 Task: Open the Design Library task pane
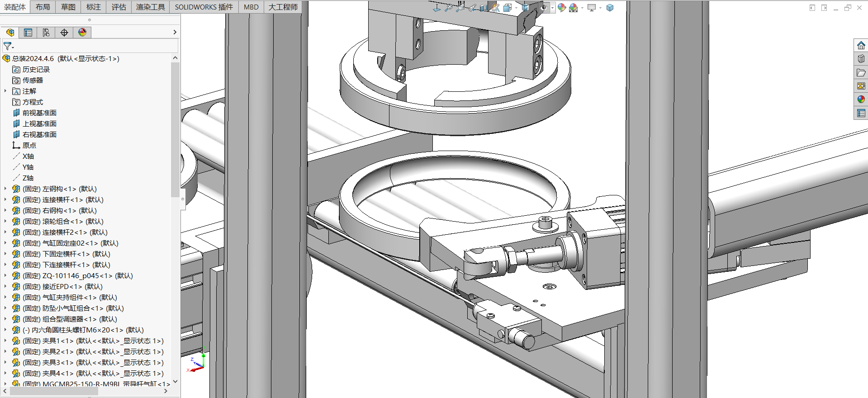click(861, 59)
